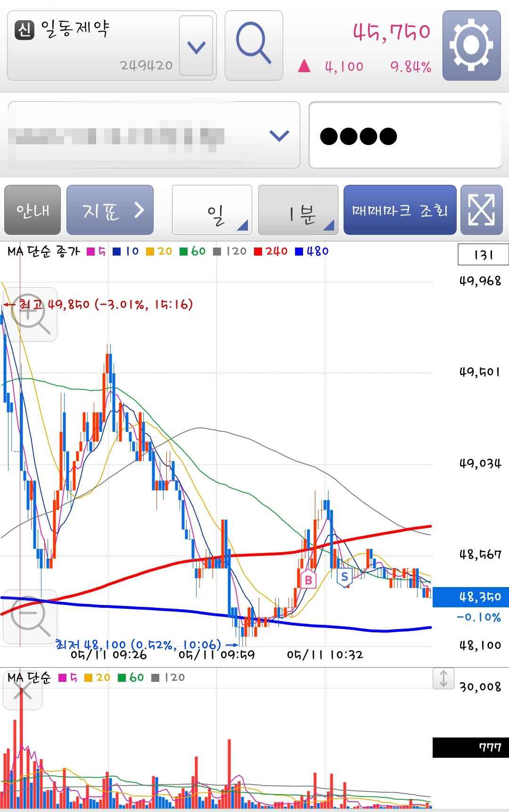Select volume MA 20 legend swatch
This screenshot has height=812, width=509.
[x=88, y=678]
